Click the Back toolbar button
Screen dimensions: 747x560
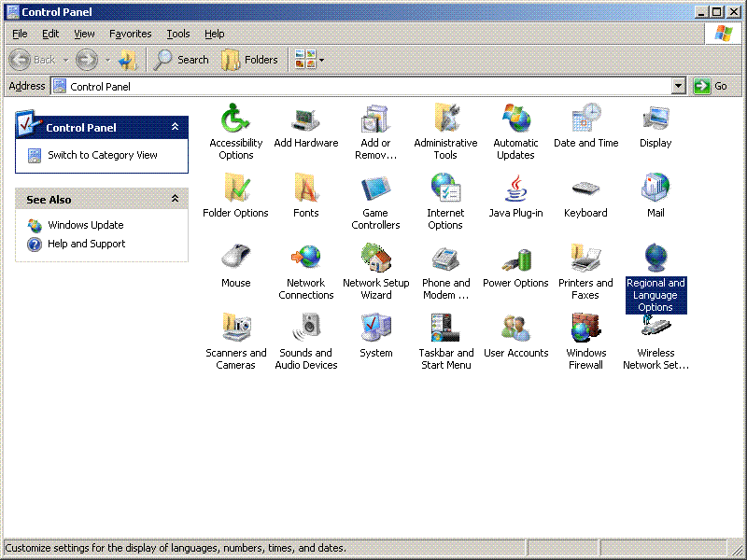[33, 60]
